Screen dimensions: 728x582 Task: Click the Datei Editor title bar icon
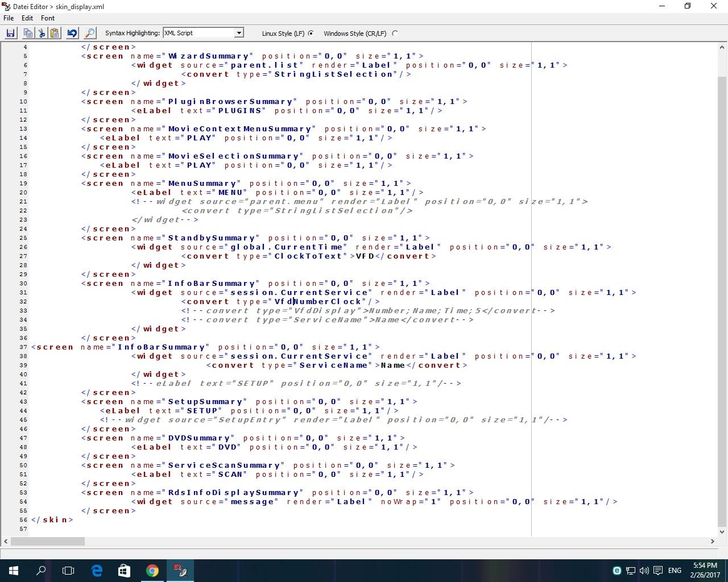[6, 6]
